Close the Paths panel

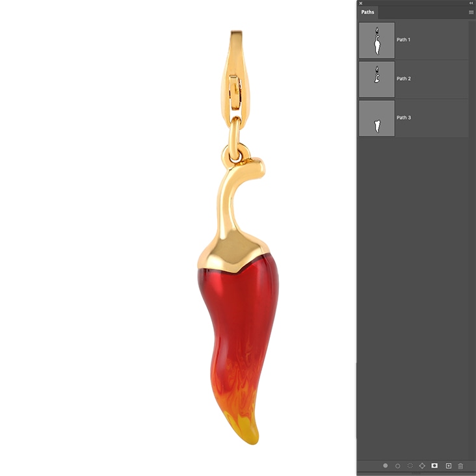[361, 3]
